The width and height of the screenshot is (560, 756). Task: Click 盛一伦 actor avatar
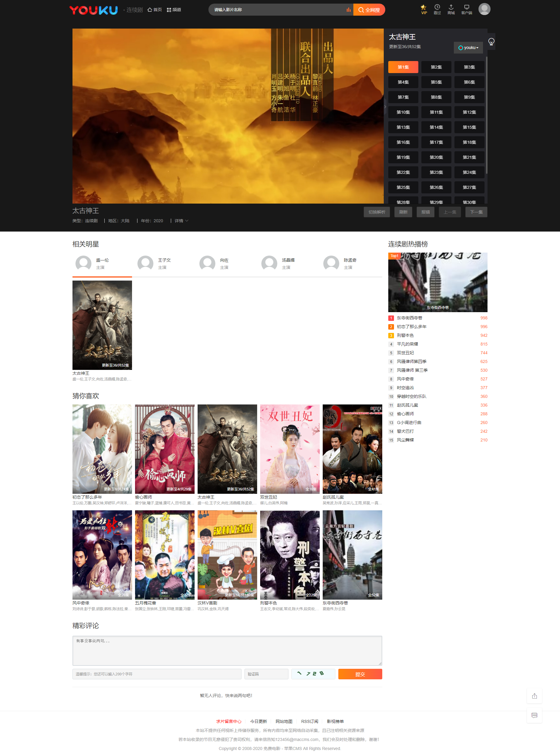click(x=83, y=263)
